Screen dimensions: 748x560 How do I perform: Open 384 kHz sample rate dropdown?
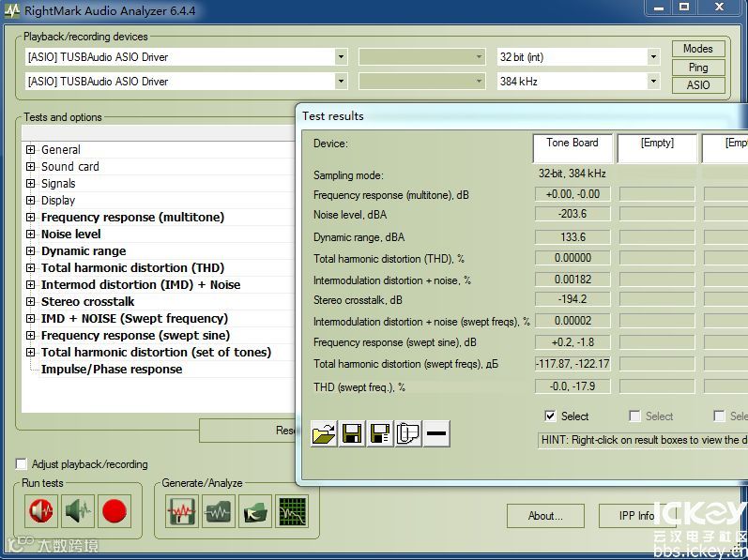click(x=653, y=81)
